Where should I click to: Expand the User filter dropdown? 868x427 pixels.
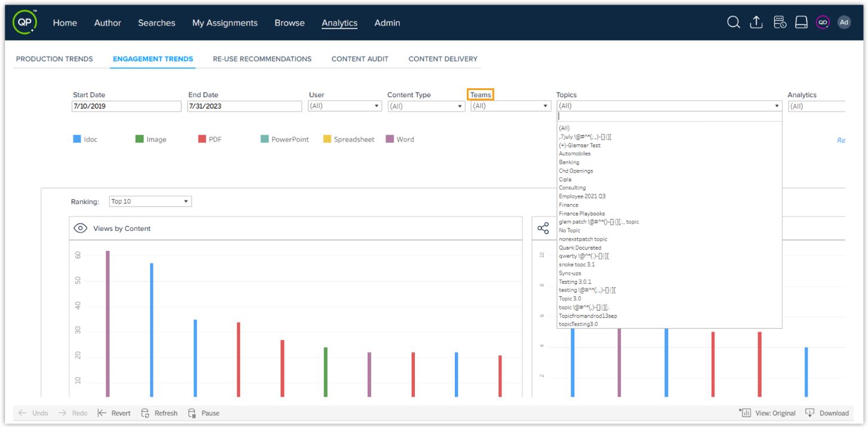click(345, 106)
